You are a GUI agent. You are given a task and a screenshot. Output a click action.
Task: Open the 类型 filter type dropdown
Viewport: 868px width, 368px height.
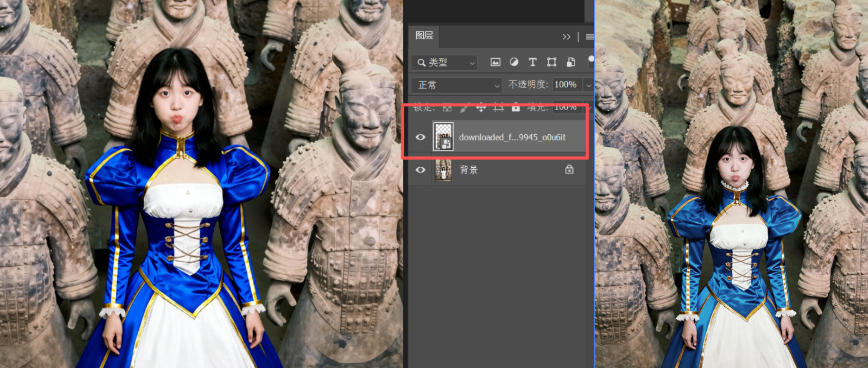point(445,62)
